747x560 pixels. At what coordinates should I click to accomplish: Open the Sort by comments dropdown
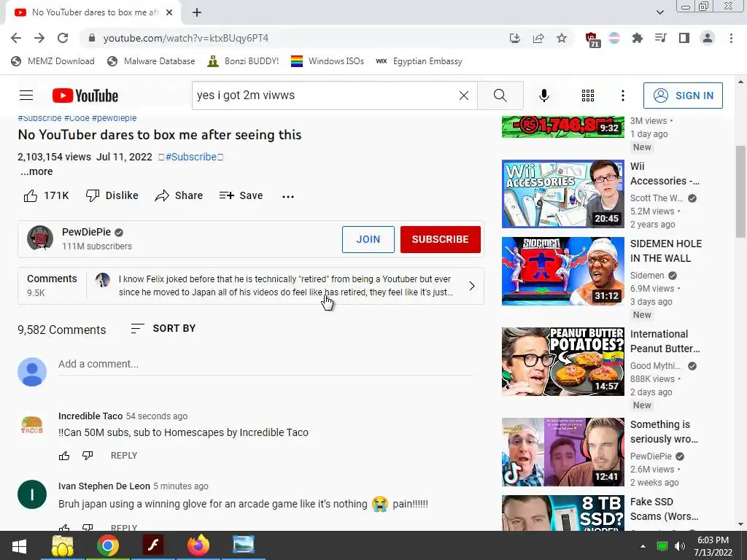pyautogui.click(x=163, y=329)
